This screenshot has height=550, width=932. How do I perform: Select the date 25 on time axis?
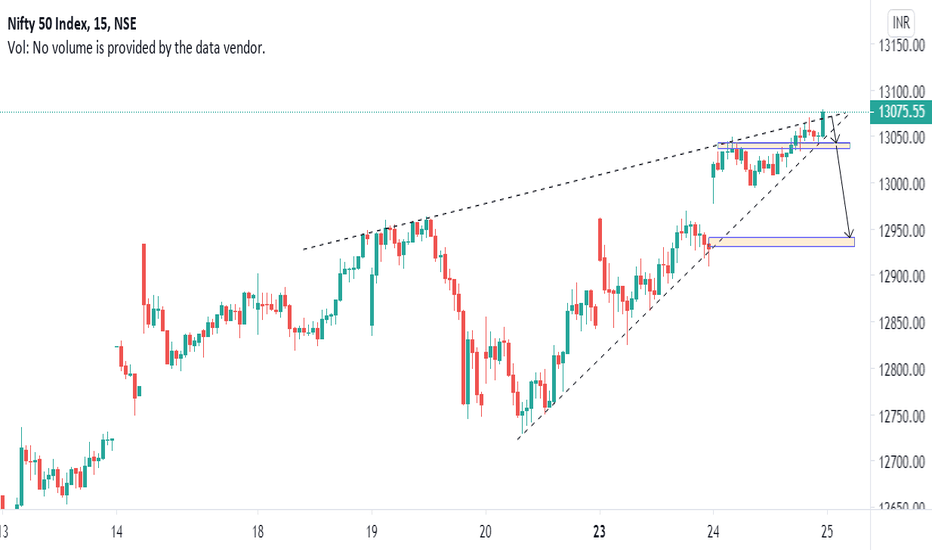click(827, 531)
